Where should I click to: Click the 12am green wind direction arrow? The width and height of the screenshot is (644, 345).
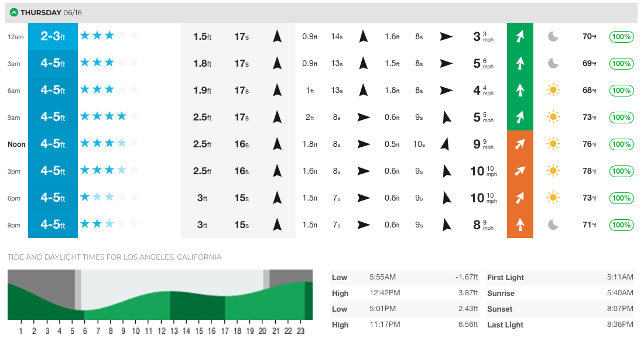click(520, 36)
